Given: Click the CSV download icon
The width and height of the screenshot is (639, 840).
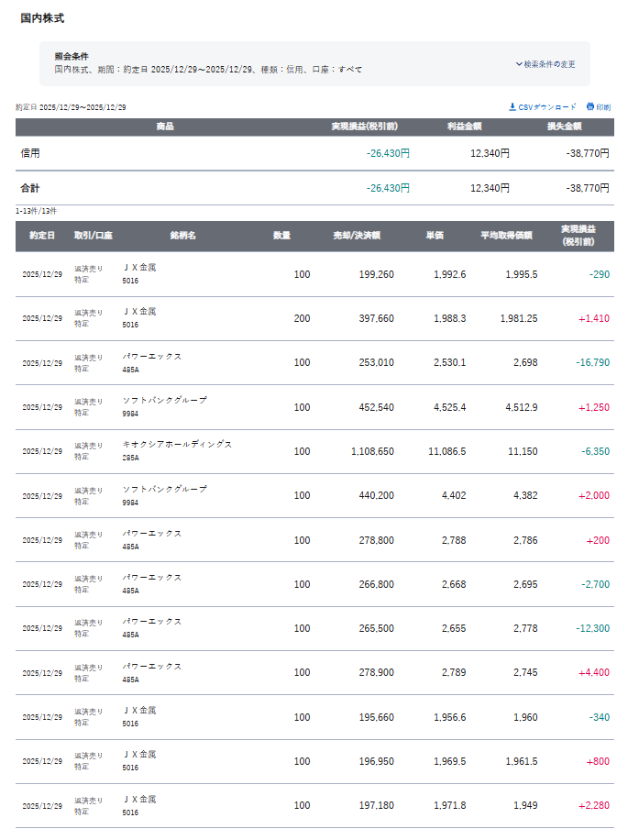Looking at the screenshot, I should tap(512, 107).
